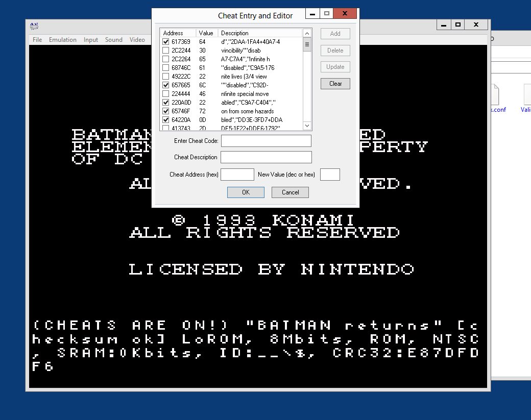Click the cheat list scrollbar thumb
The image size is (531, 420).
307,44
